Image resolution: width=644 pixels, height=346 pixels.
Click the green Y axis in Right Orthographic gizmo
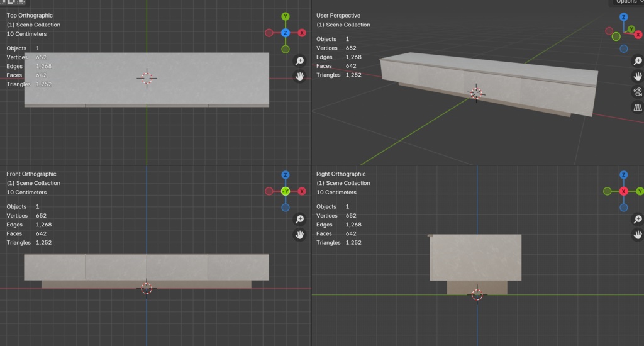point(640,191)
